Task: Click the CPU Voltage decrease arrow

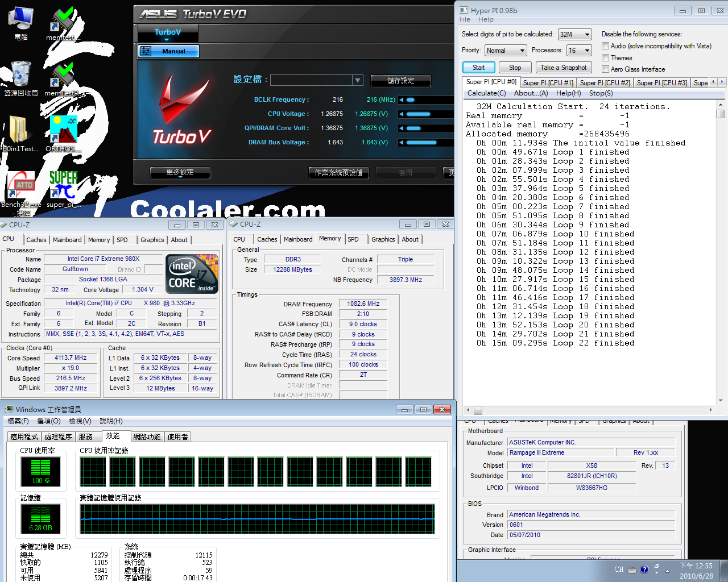Action: point(401,114)
